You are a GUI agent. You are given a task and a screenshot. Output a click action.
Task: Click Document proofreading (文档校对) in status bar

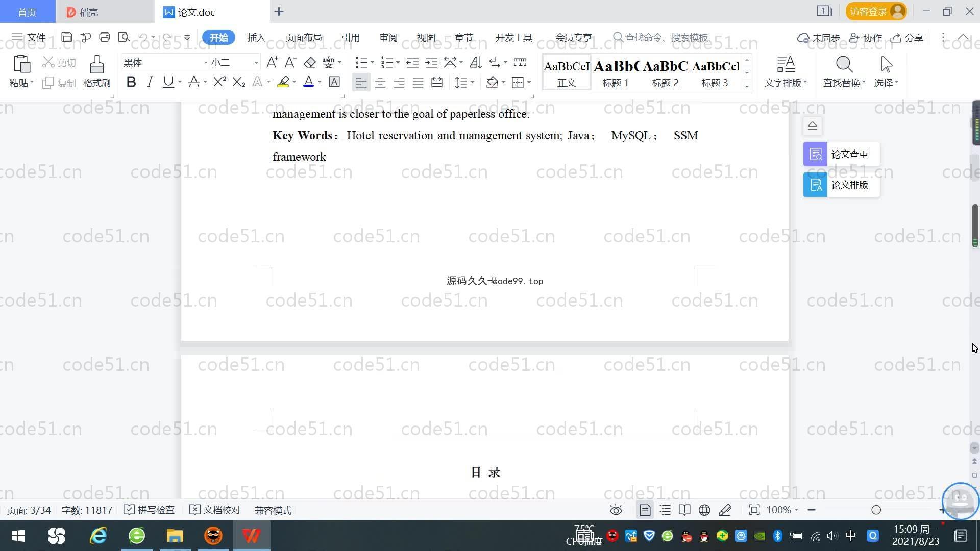click(215, 510)
